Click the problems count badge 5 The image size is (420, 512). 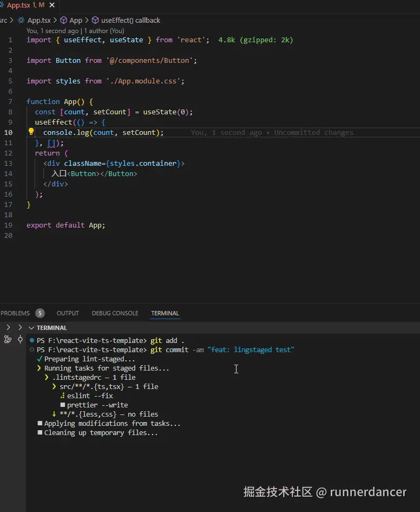(x=40, y=313)
